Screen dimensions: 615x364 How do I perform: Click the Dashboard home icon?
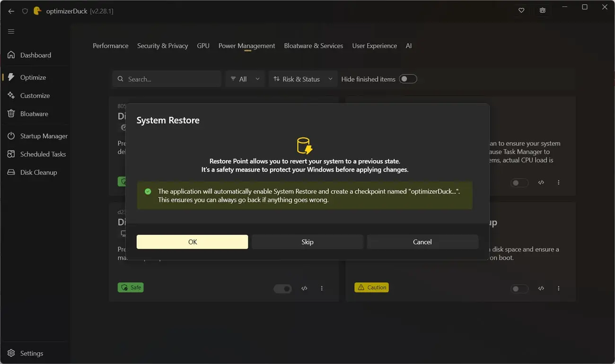(11, 55)
